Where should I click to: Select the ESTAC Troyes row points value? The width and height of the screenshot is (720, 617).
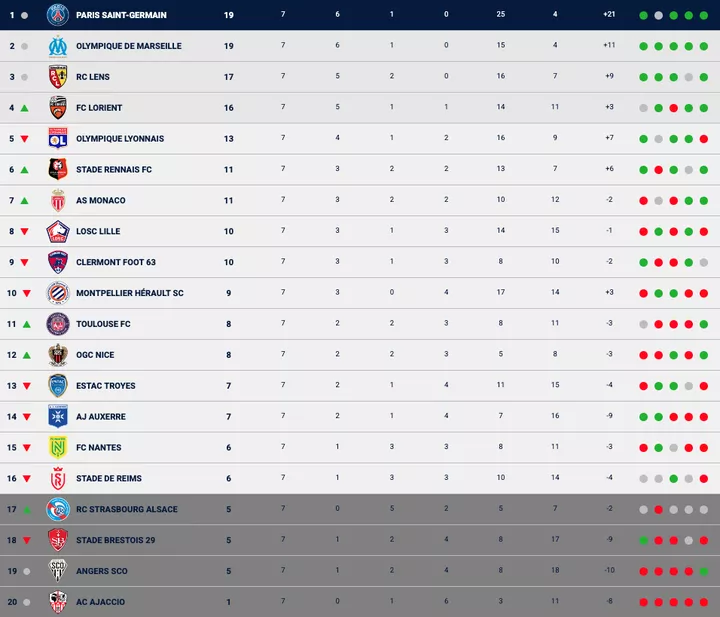pos(228,386)
